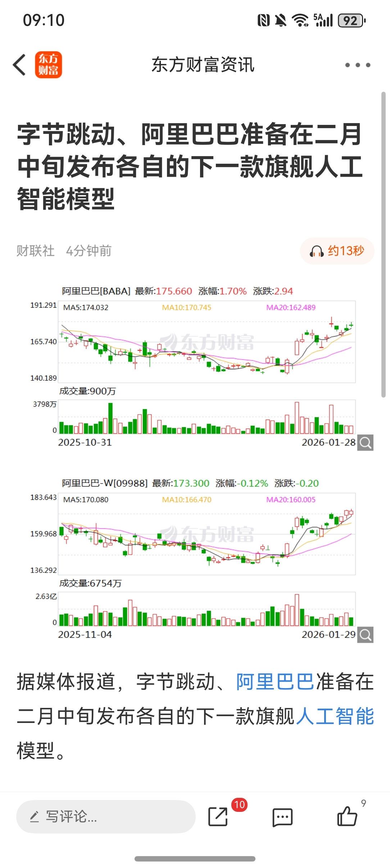
Task: Tap the MA20:162.489 indicator label
Action: (x=291, y=308)
